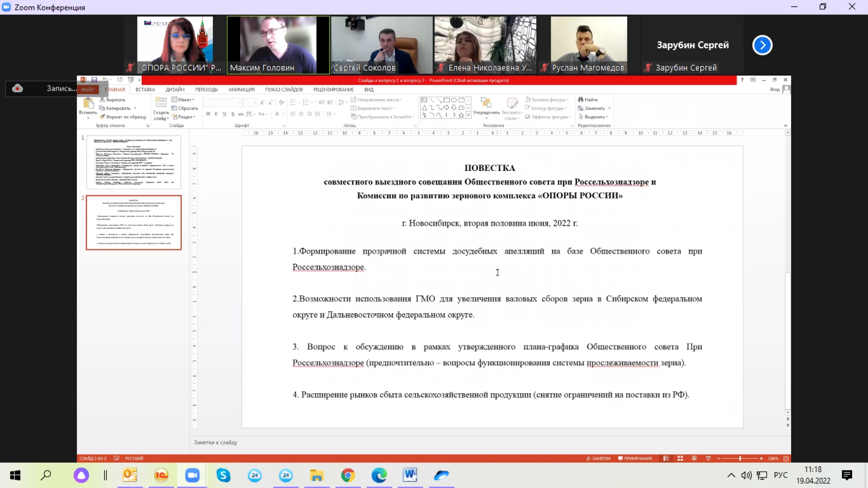This screenshot has height=488, width=868.
Task: Click Format Painter (Формат по образцу)
Action: [x=123, y=117]
